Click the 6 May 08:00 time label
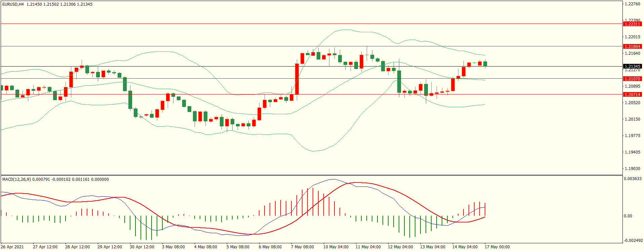Image resolution: width=644 pixels, height=251 pixels. click(270, 247)
